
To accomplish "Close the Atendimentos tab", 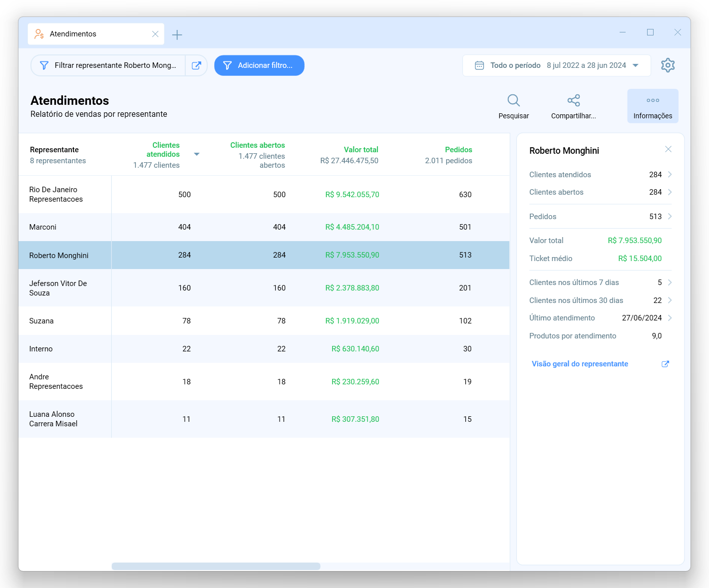I will pyautogui.click(x=155, y=34).
